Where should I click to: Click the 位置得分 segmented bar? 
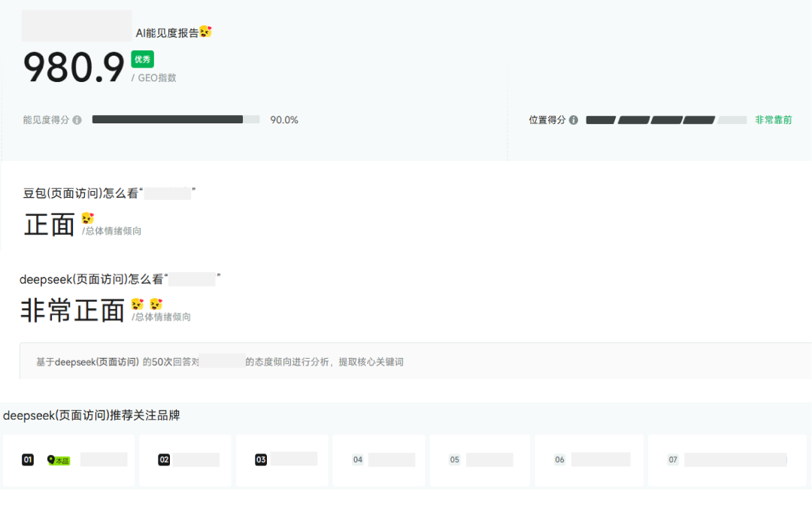666,120
